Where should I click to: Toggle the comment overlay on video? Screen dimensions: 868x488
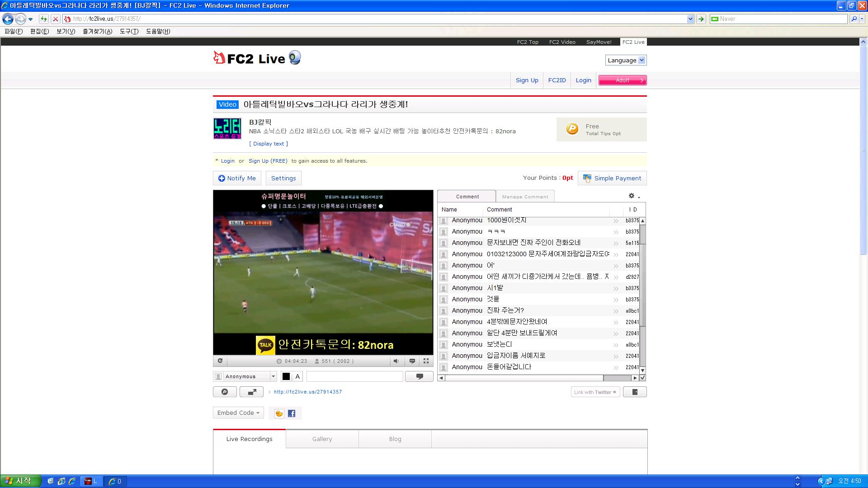(412, 361)
